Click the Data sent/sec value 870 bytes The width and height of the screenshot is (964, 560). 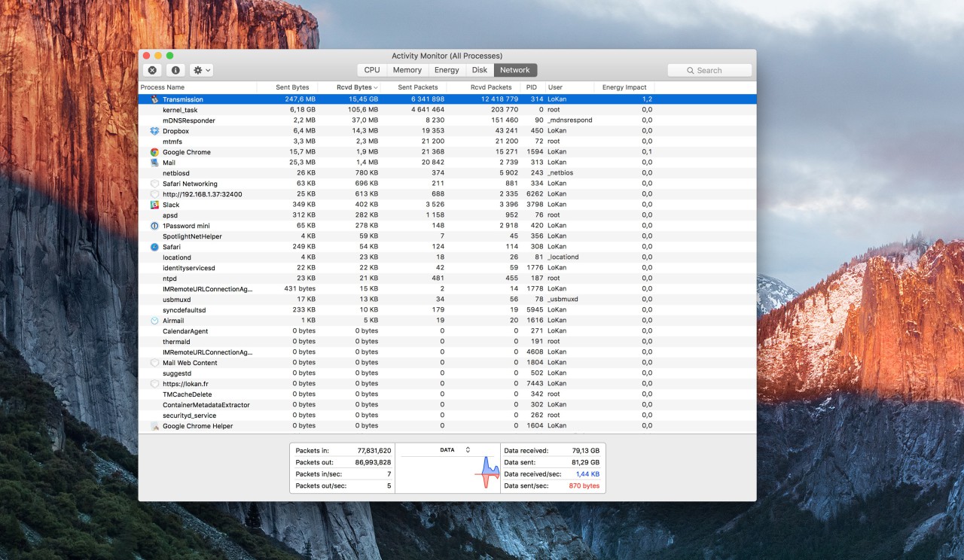pyautogui.click(x=584, y=486)
